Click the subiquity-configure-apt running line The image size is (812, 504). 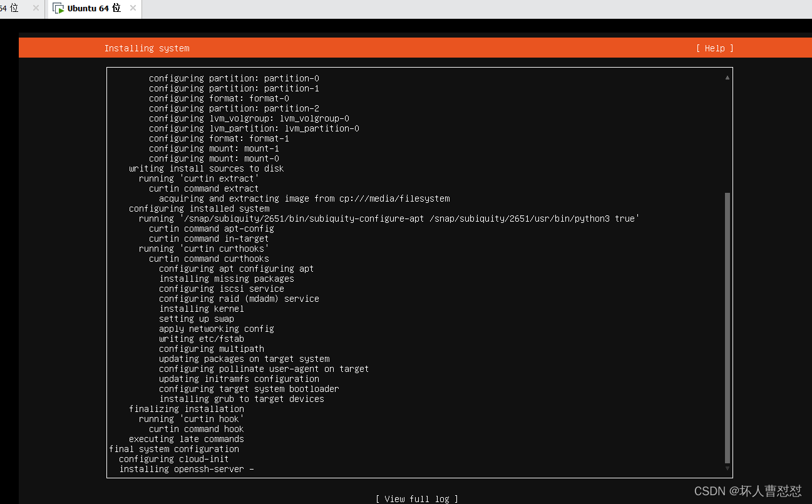point(389,219)
